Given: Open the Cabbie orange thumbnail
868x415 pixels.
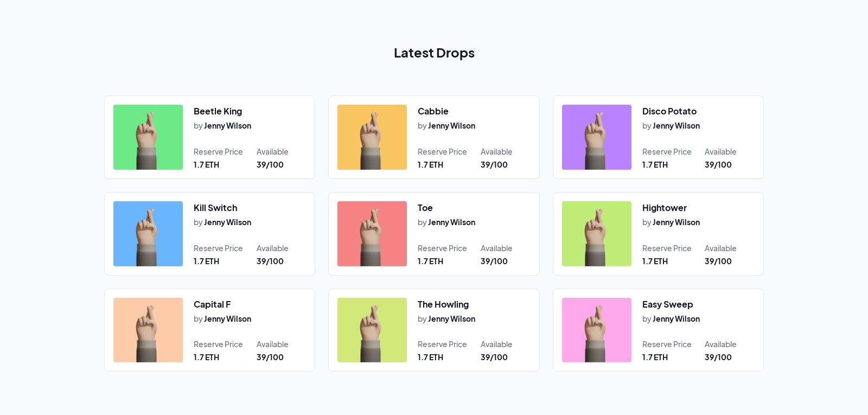Looking at the screenshot, I should (372, 137).
